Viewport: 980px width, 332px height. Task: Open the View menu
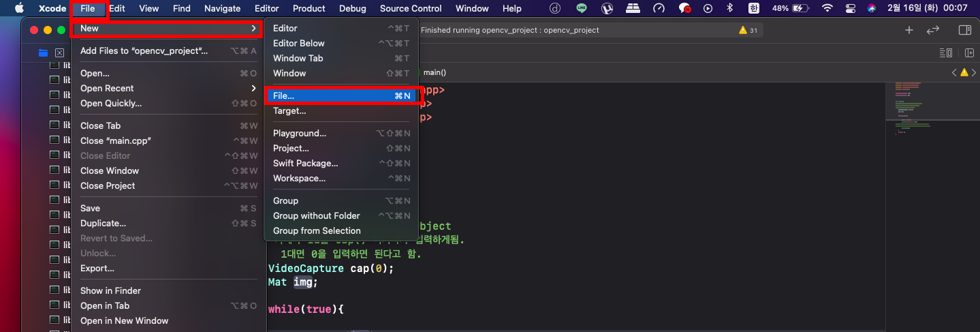click(x=148, y=8)
